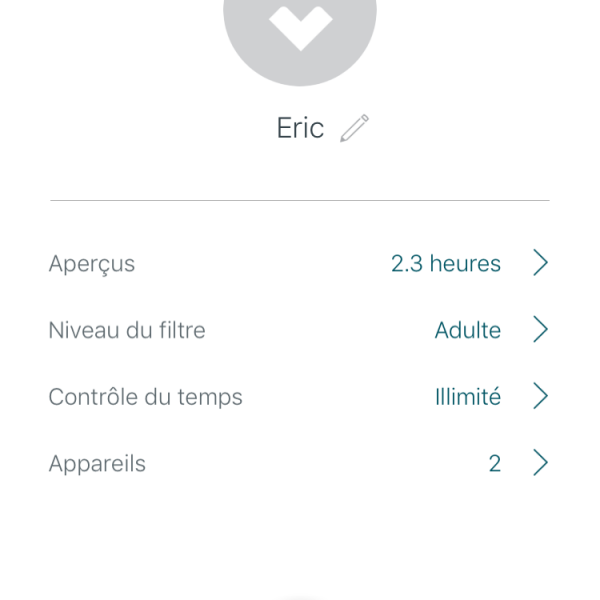The height and width of the screenshot is (600, 600).
Task: Tap the pencil icon to edit name
Action: pos(354,128)
